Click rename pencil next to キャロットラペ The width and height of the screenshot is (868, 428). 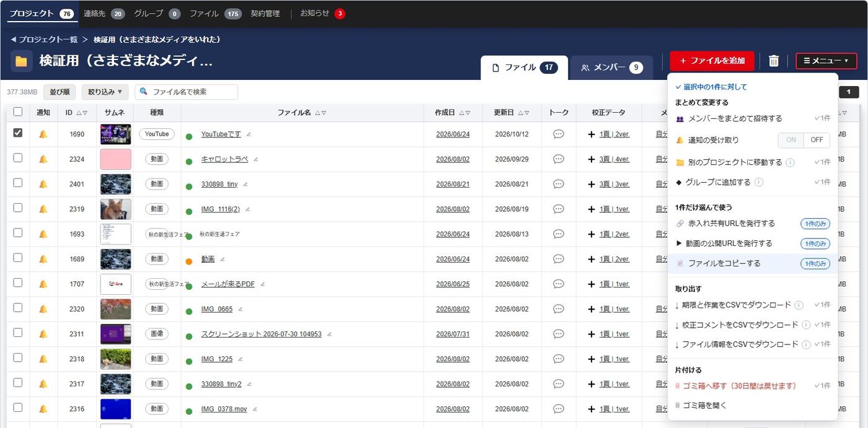click(255, 159)
